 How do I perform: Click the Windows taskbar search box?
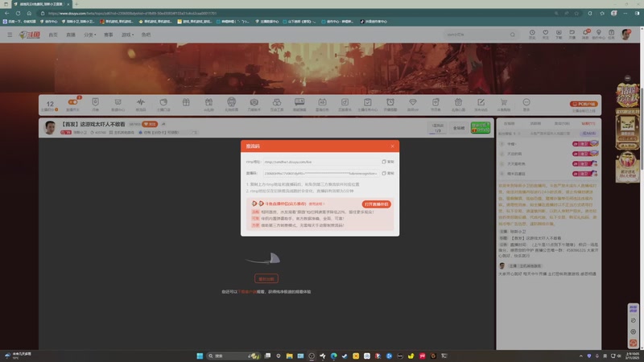233,356
